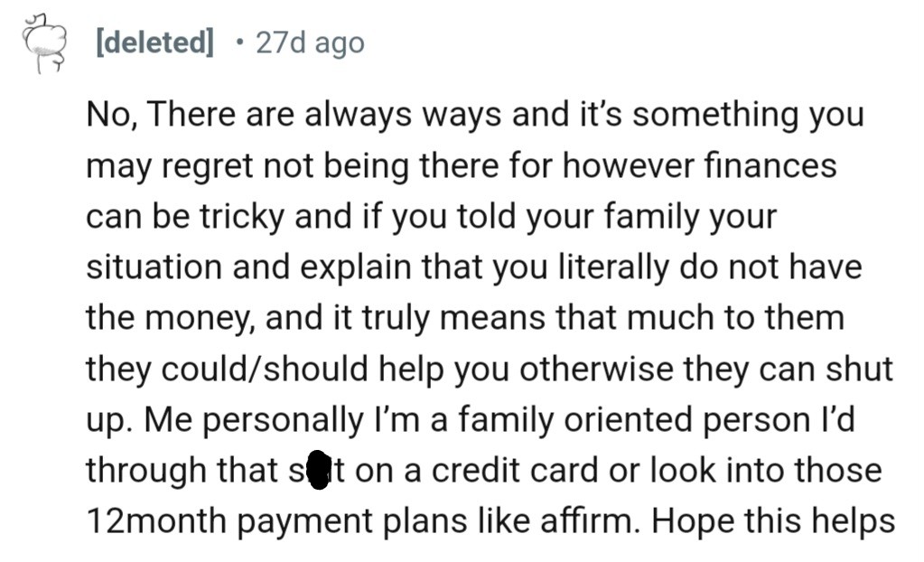Click the phrase "they can shut"
Viewport: 924px width, 562px height.
click(x=815, y=370)
